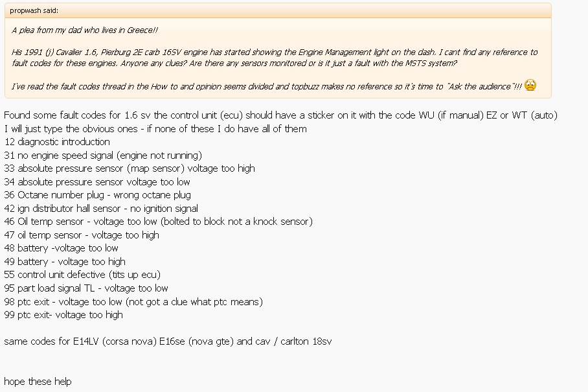Click the code 31 no engine speed signal line
This screenshot has height=392, width=588.
click(103, 155)
